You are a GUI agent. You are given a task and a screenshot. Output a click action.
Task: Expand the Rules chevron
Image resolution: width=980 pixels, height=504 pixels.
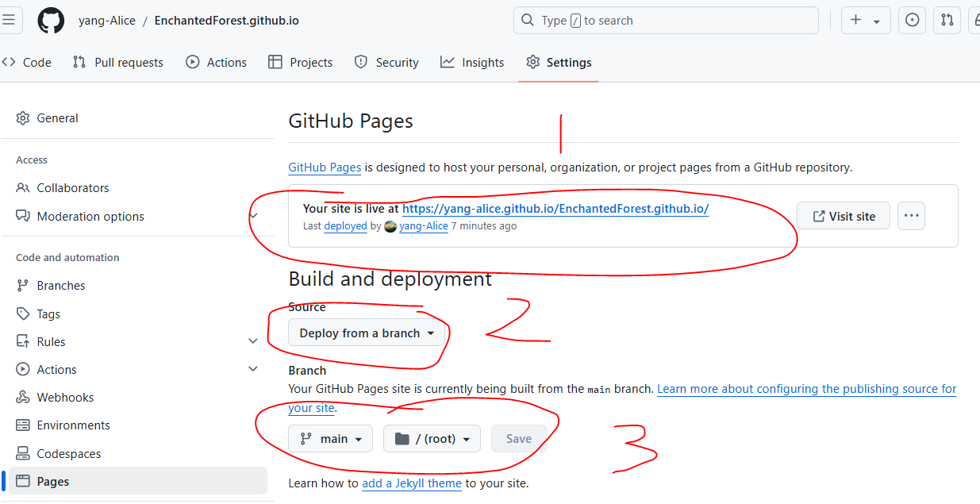tap(253, 341)
